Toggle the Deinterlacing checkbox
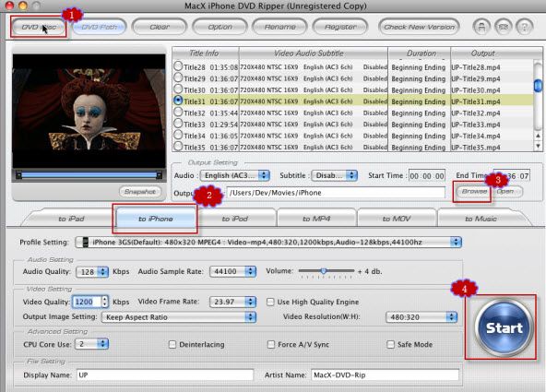The width and height of the screenshot is (546, 392). tap(172, 344)
